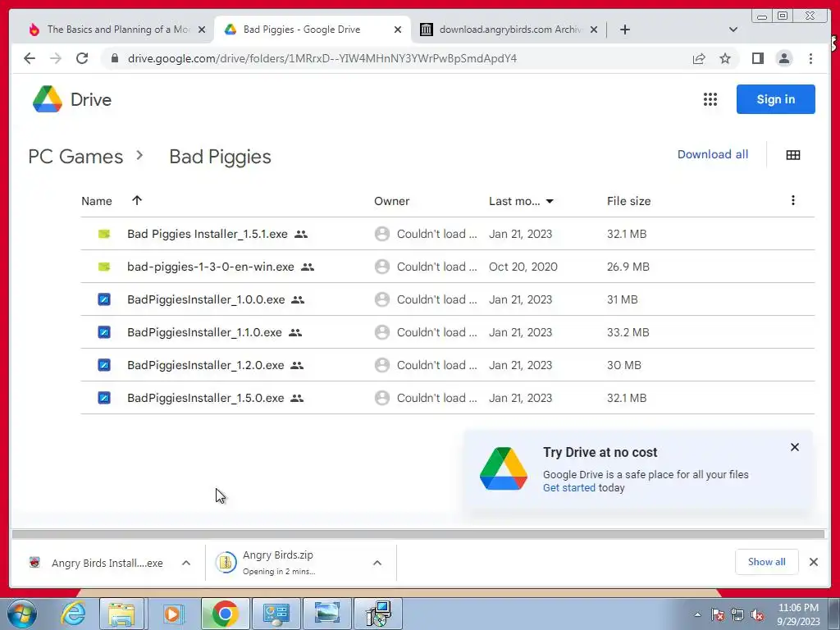Click the file icon of BadPiggiesInstaller_1.2.0.exe

coord(104,365)
